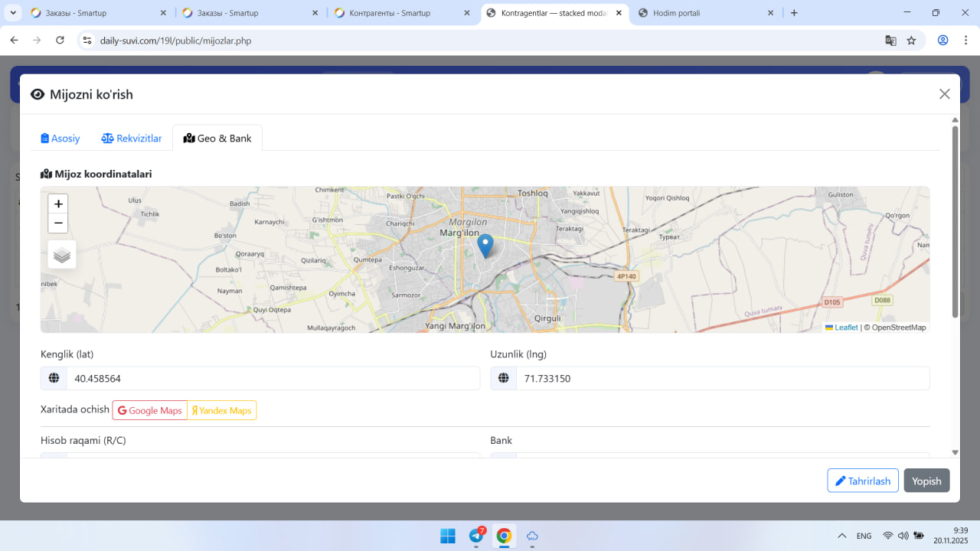The image size is (980, 551).
Task: Open location in Yandex Maps
Action: tap(222, 411)
